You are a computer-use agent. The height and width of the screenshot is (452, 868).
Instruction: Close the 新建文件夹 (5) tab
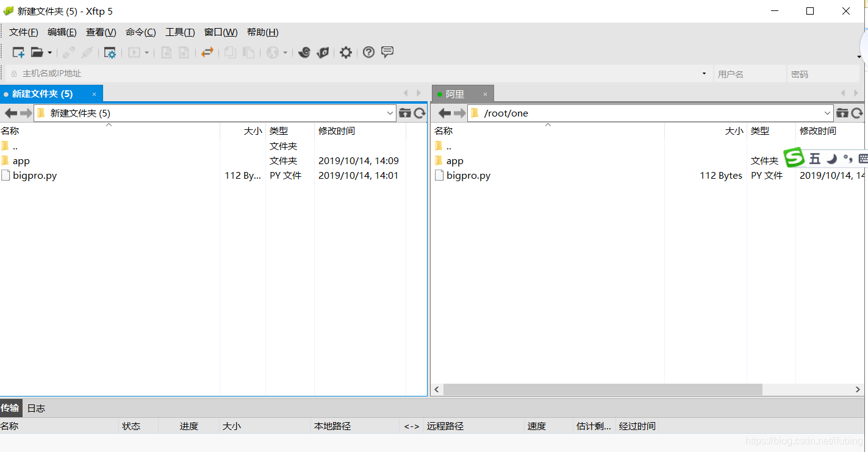94,94
